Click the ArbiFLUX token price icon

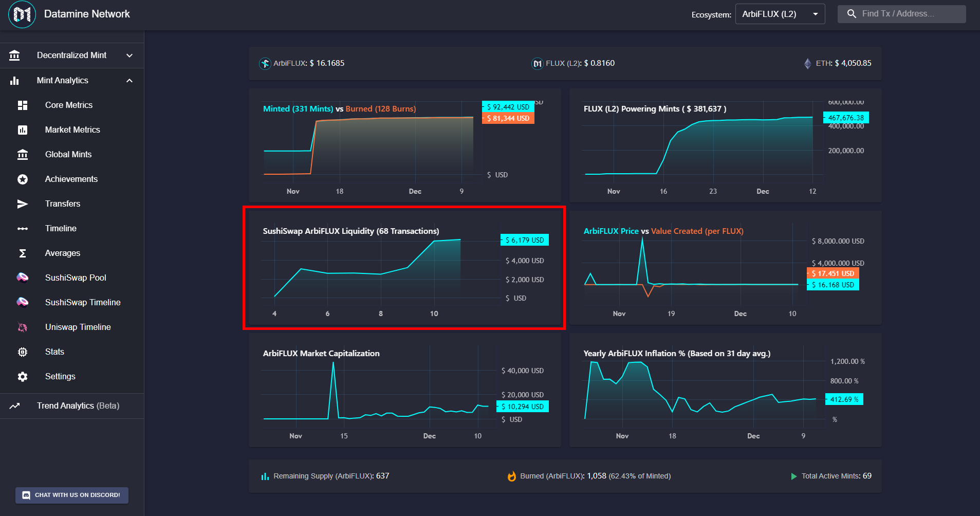(x=265, y=64)
